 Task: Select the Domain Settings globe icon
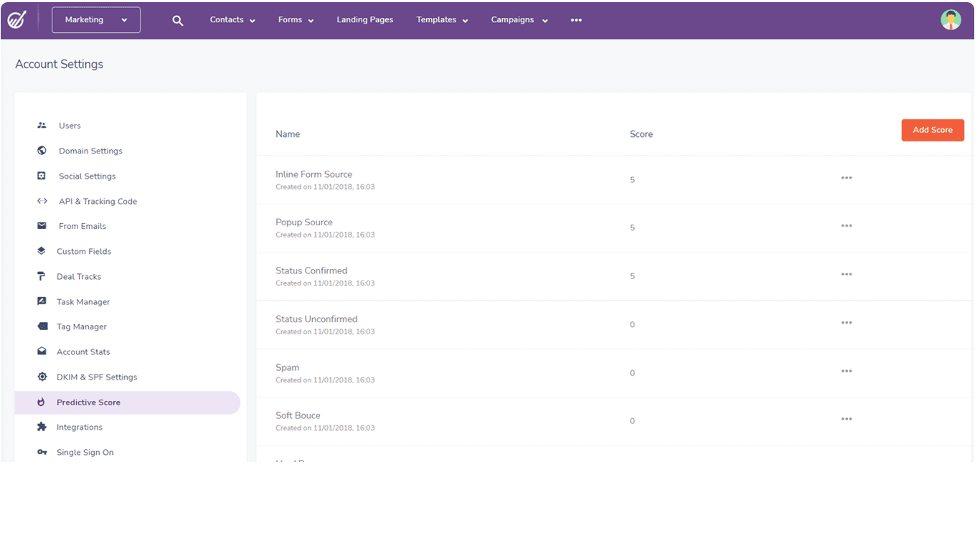[42, 151]
